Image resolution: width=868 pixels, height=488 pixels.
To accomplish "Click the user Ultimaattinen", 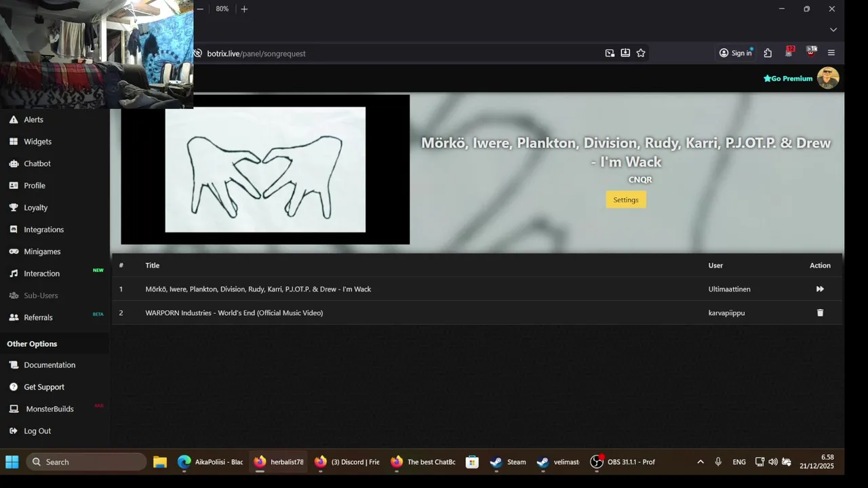I will point(729,289).
